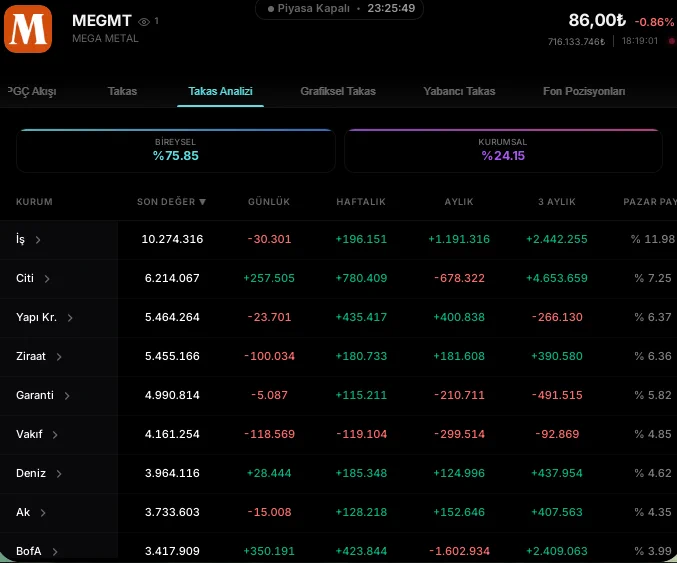Image resolution: width=677 pixels, height=563 pixels.
Task: Click the value 10.274.316 in İş row
Action: pos(172,239)
